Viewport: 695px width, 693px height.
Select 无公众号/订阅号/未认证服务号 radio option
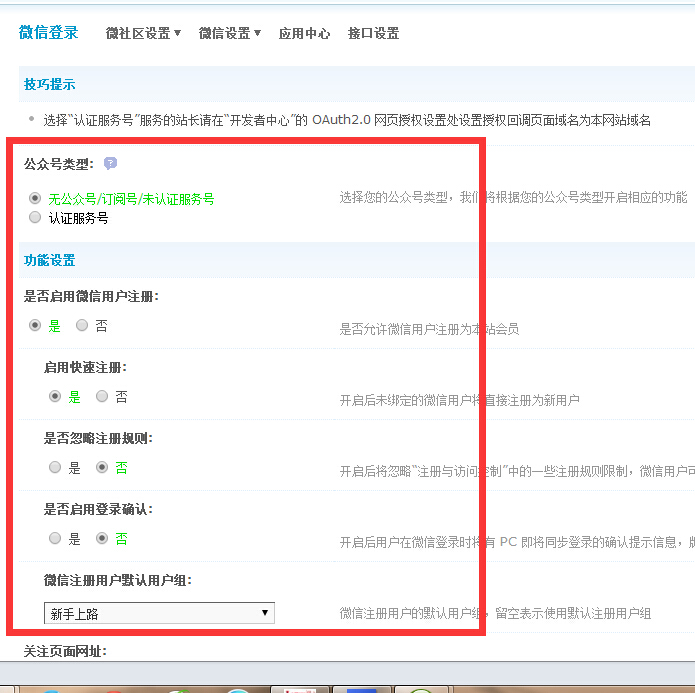[35, 198]
